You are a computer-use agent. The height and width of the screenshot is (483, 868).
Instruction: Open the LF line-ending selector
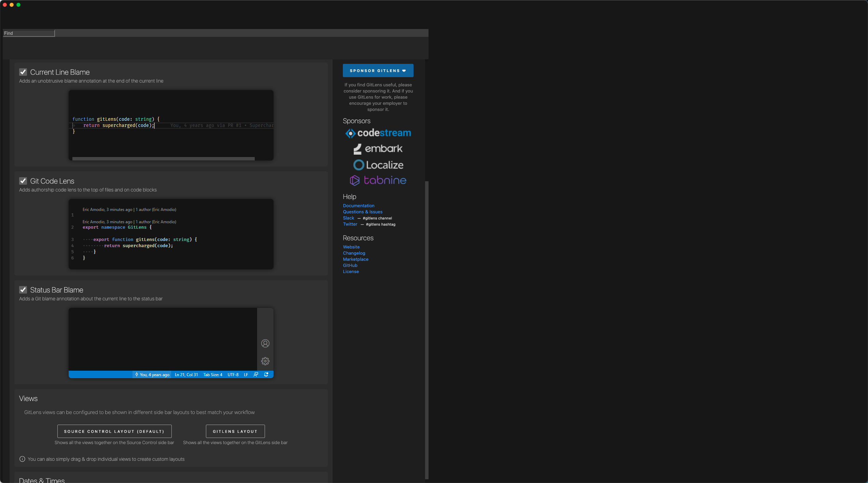point(246,374)
